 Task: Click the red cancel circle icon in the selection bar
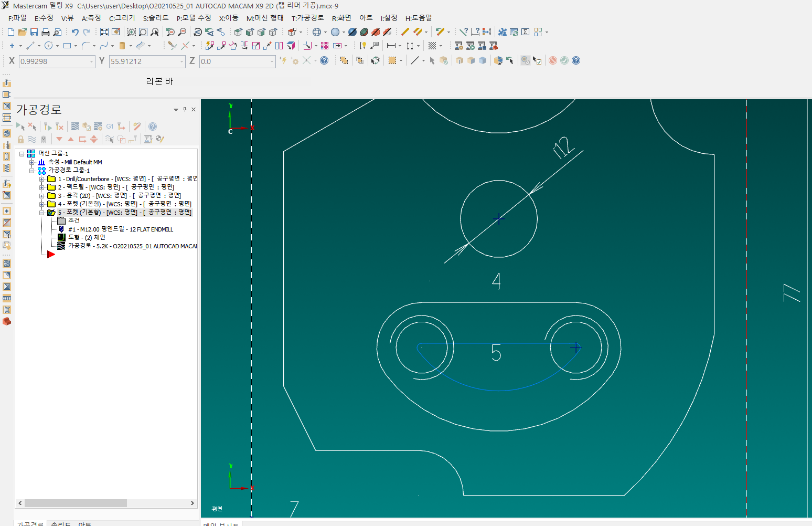click(553, 60)
